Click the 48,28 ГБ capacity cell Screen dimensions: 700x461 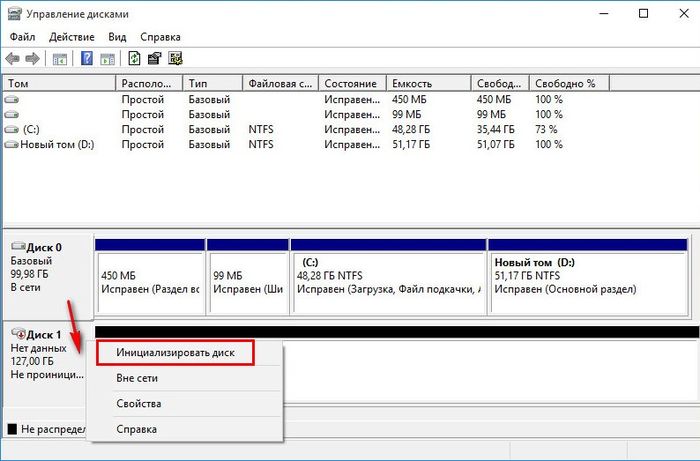411,129
